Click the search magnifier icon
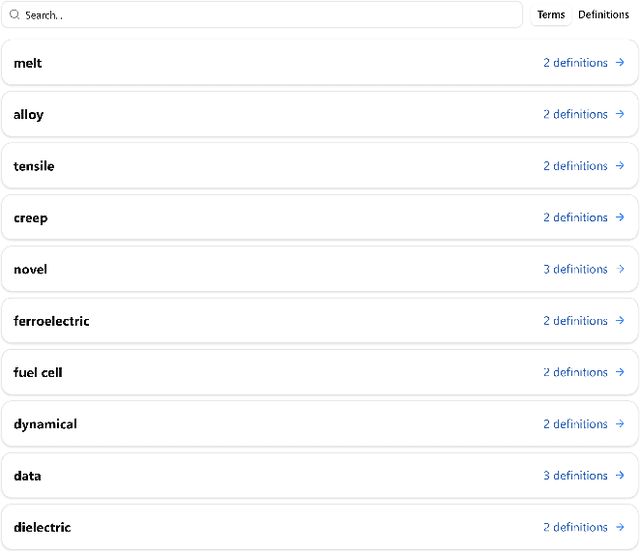Screen dimensions: 640x551 pos(15,15)
